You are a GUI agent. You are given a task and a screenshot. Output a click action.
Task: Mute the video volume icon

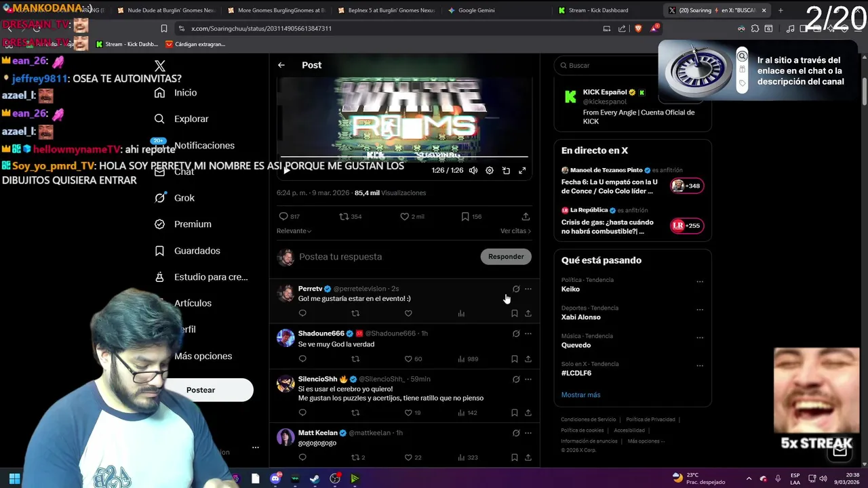tap(473, 171)
